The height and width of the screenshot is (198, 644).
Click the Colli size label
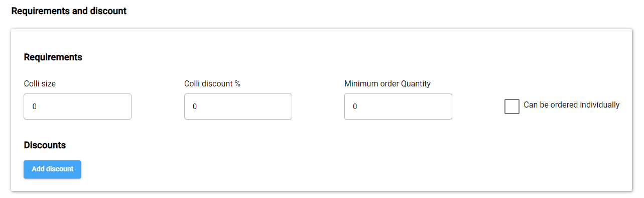40,84
